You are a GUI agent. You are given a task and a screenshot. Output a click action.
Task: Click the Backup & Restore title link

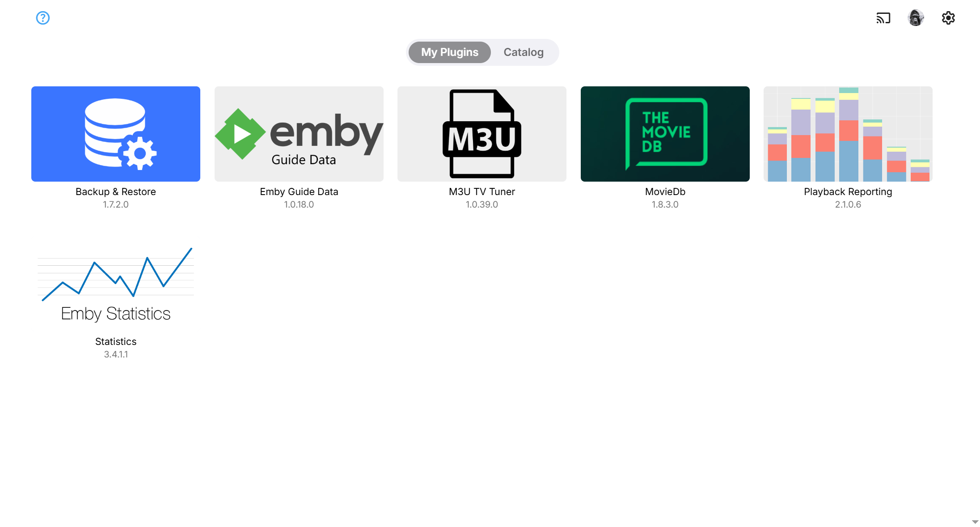coord(116,191)
